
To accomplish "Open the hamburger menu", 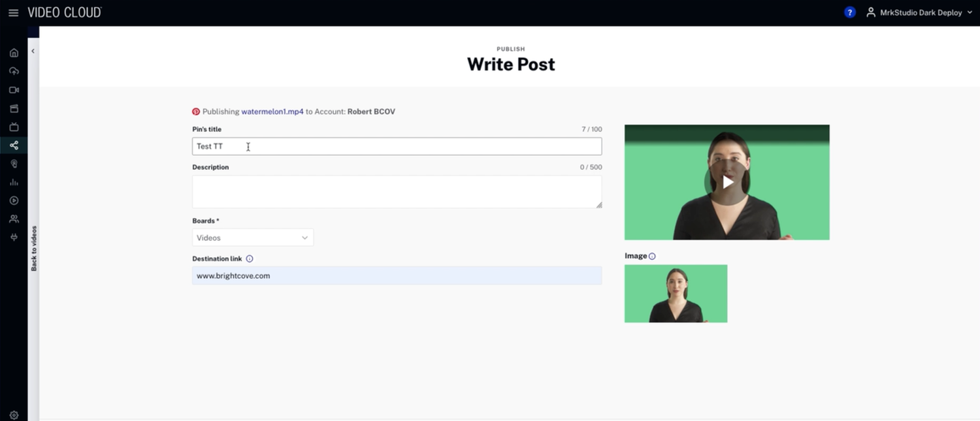I will 13,13.
